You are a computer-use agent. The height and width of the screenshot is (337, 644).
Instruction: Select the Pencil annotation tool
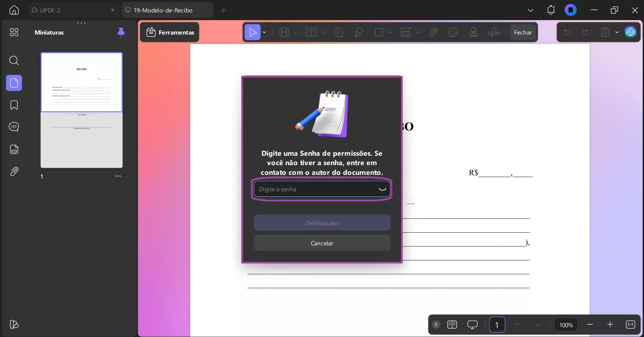click(x=359, y=32)
